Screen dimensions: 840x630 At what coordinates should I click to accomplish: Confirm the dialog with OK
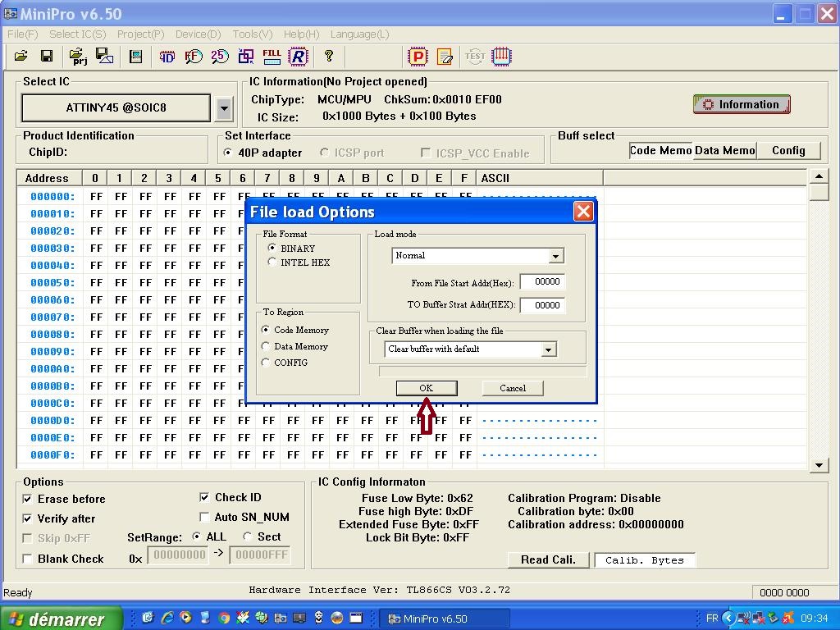(427, 388)
